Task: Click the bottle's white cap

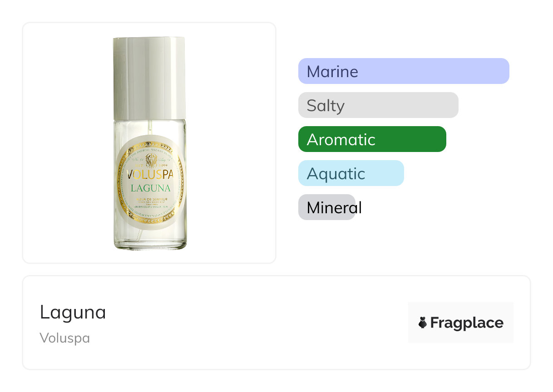Action: 149,77
